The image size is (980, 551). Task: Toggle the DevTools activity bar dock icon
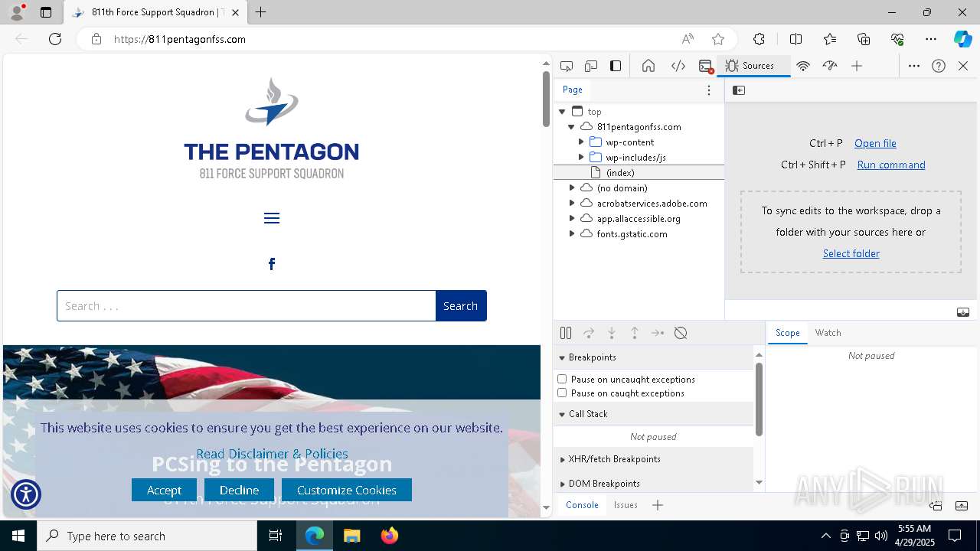pos(616,66)
